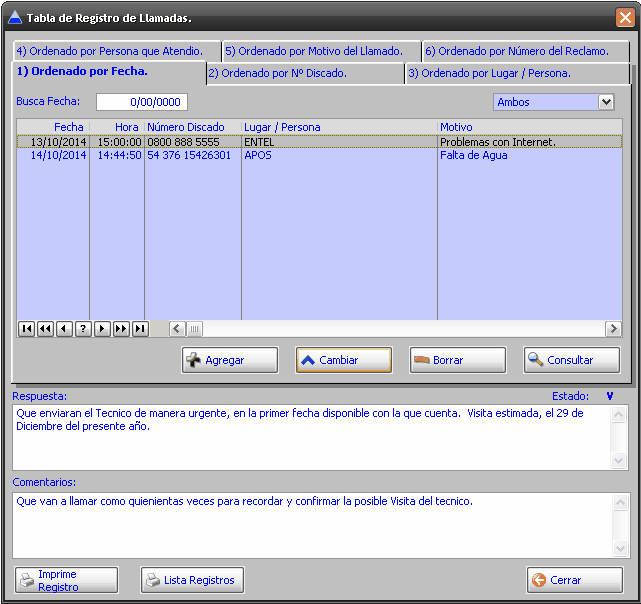Delete record with the Borrar button
The height and width of the screenshot is (604, 641).
click(x=457, y=360)
